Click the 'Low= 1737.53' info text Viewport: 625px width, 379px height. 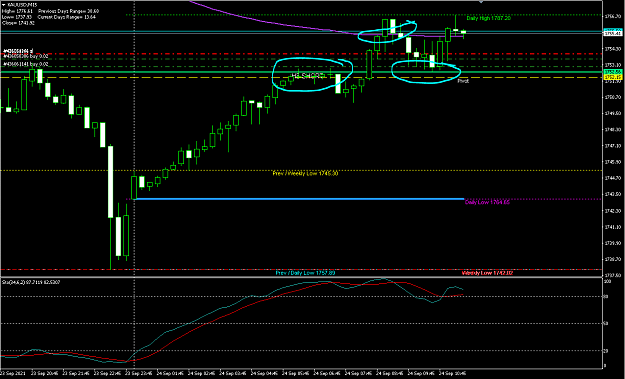pyautogui.click(x=17, y=17)
